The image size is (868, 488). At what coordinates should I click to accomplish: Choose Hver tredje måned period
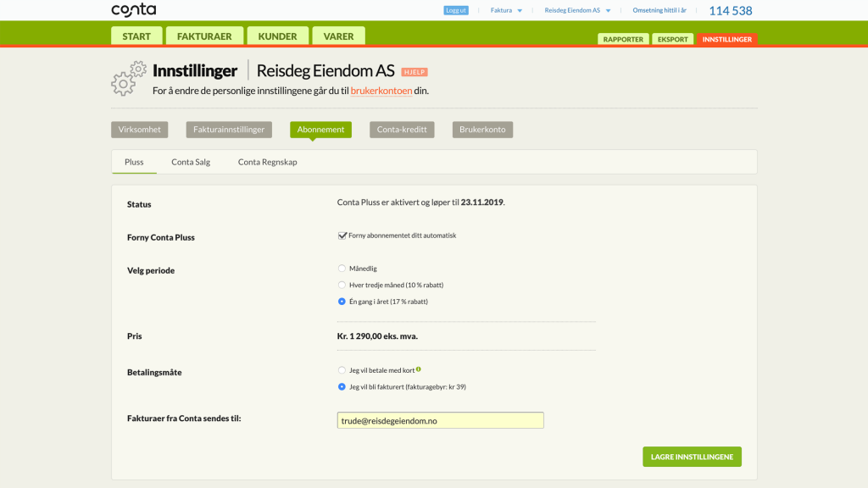pos(342,285)
